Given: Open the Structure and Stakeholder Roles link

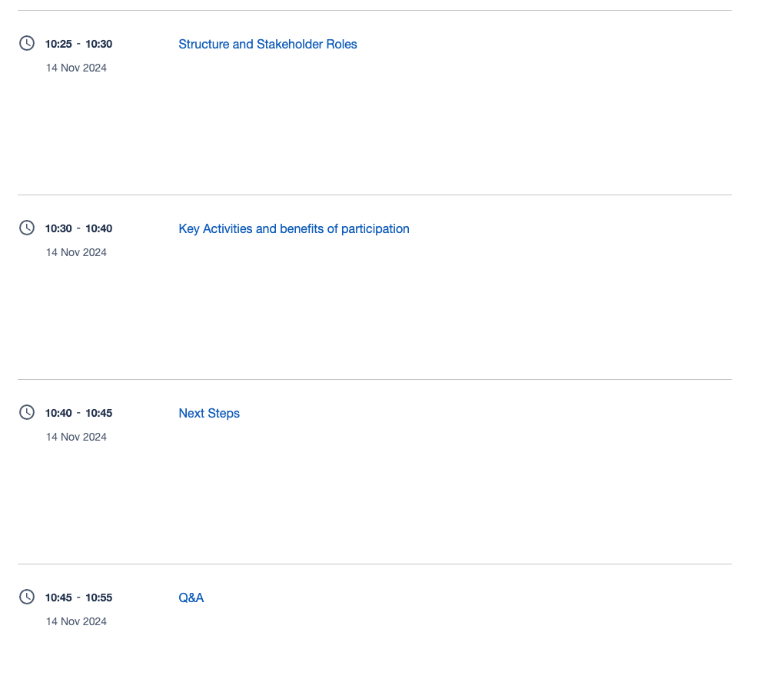Looking at the screenshot, I should point(267,45).
